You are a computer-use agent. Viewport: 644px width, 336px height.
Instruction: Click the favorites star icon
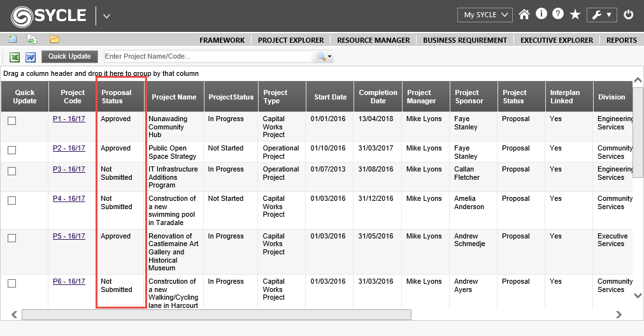pos(575,15)
